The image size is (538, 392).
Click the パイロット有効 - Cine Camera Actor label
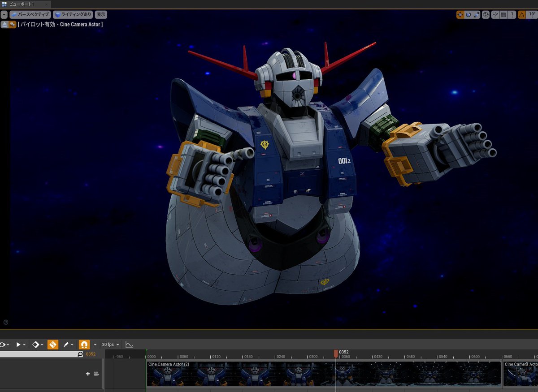point(60,25)
